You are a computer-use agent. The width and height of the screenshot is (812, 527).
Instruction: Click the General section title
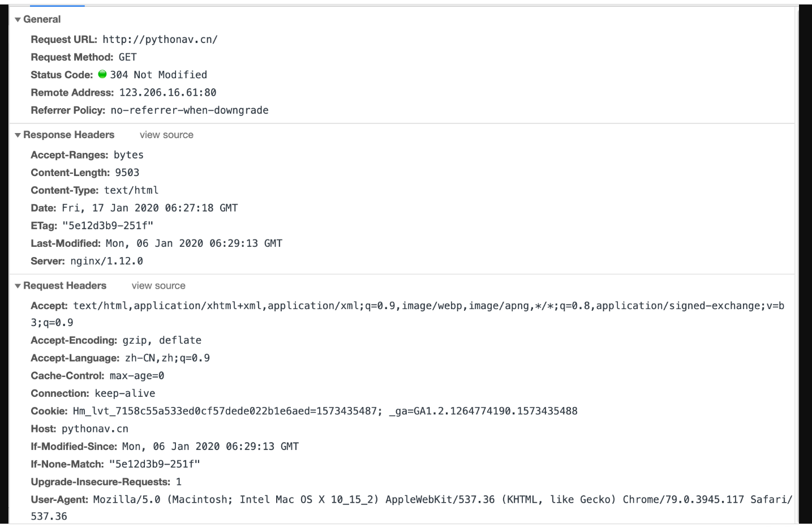click(42, 20)
